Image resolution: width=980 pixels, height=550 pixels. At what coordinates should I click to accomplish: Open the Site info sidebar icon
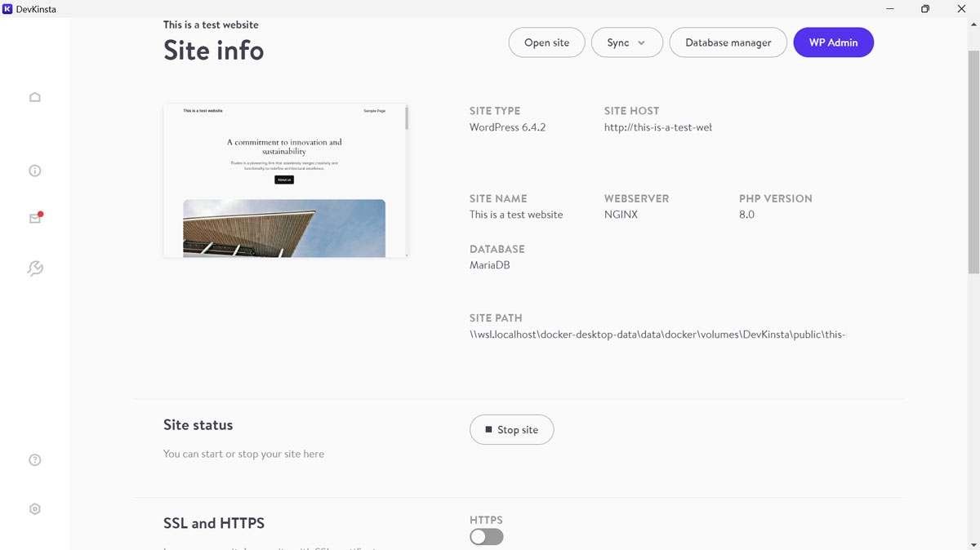click(34, 171)
